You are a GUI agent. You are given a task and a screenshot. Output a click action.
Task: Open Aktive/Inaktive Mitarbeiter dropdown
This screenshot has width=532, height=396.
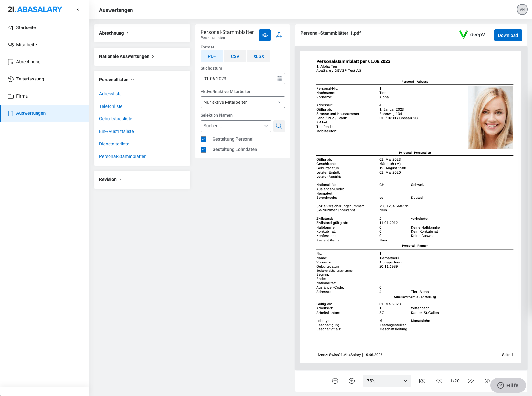click(x=242, y=102)
